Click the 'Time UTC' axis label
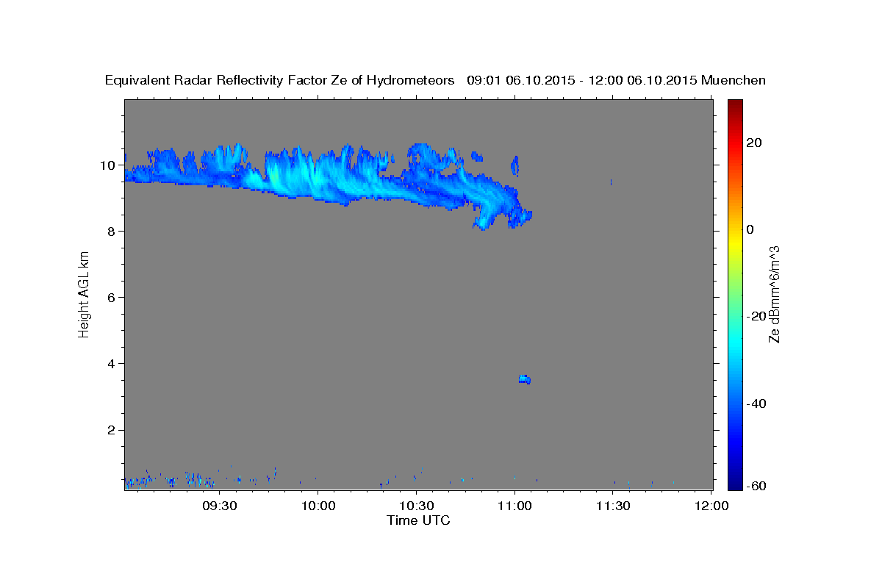This screenshot has height=588, width=882. [x=418, y=520]
